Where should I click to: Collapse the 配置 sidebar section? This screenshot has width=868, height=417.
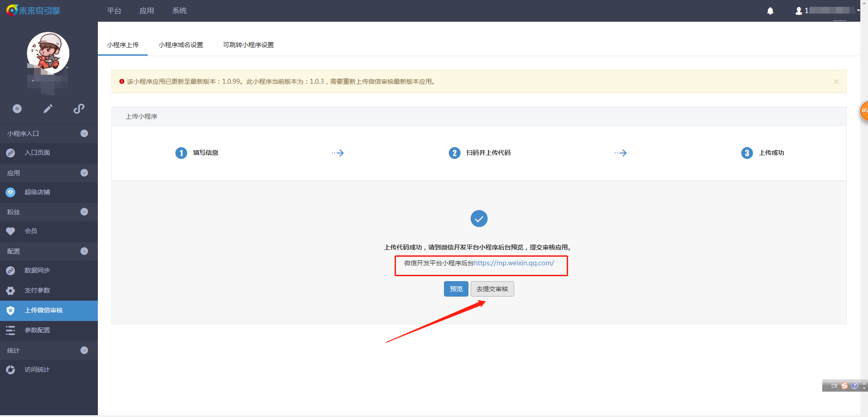click(84, 251)
